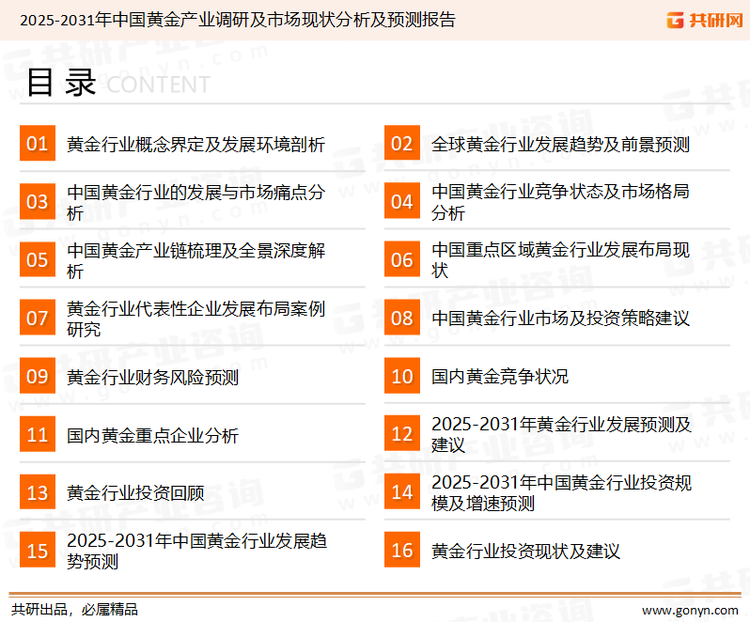This screenshot has width=750, height=622.
Task: Select the orange 08 number badge
Action: pyautogui.click(x=402, y=318)
